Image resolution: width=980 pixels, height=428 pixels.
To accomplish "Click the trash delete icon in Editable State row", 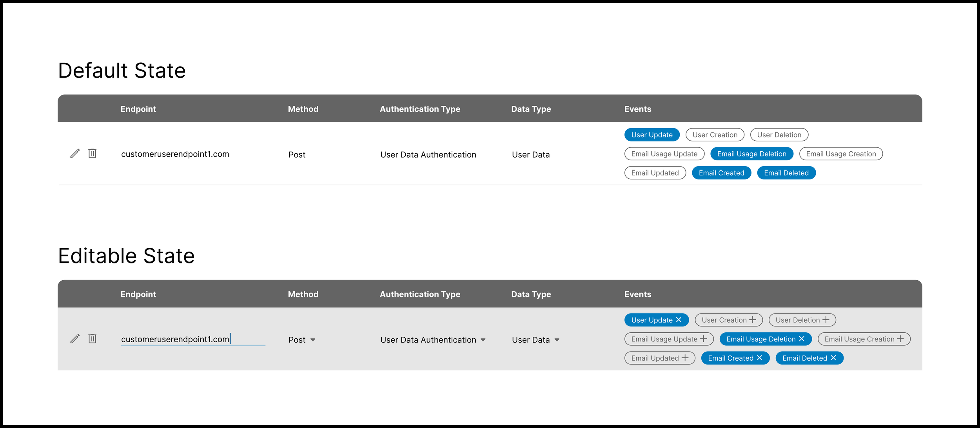I will 93,339.
